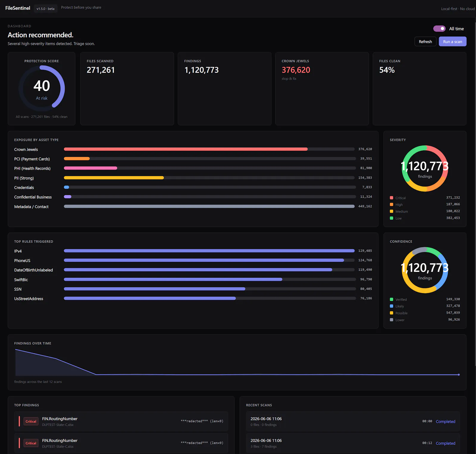Select the Files Clean 54% value

click(x=387, y=70)
